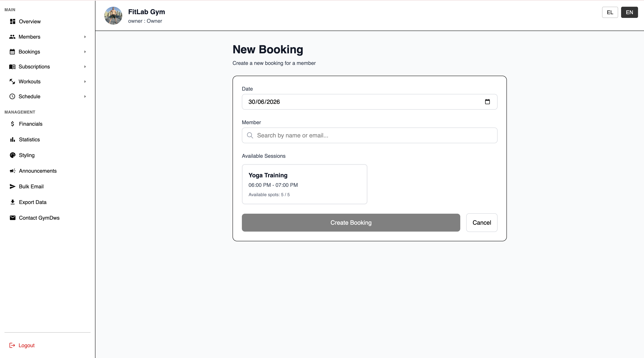The height and width of the screenshot is (358, 644).
Task: Open Bulk Email in the sidebar
Action: coord(48,186)
